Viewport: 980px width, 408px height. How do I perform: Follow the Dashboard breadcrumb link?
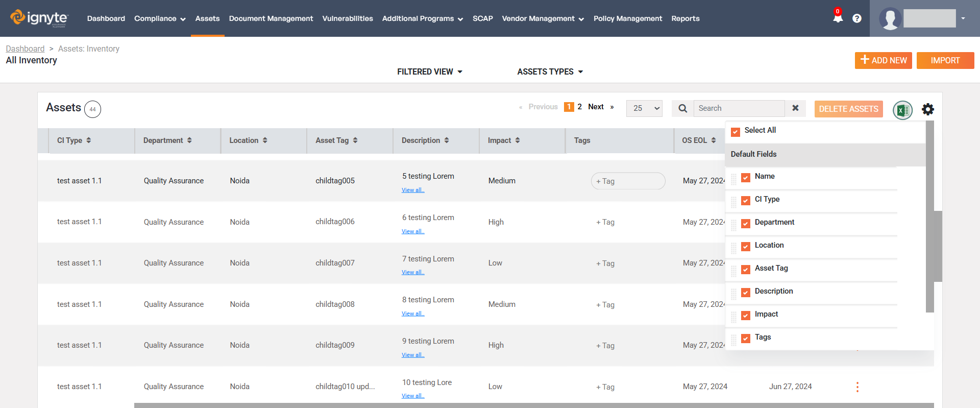tap(25, 49)
